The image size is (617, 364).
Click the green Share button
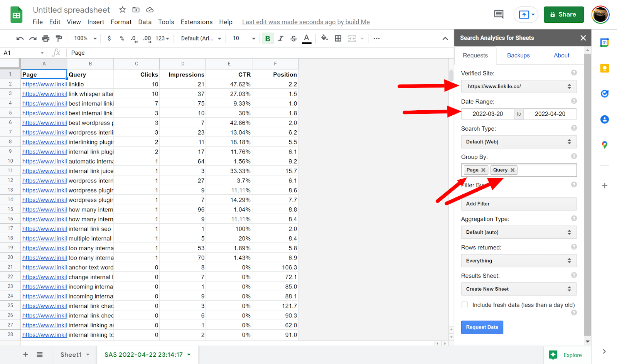tap(564, 15)
